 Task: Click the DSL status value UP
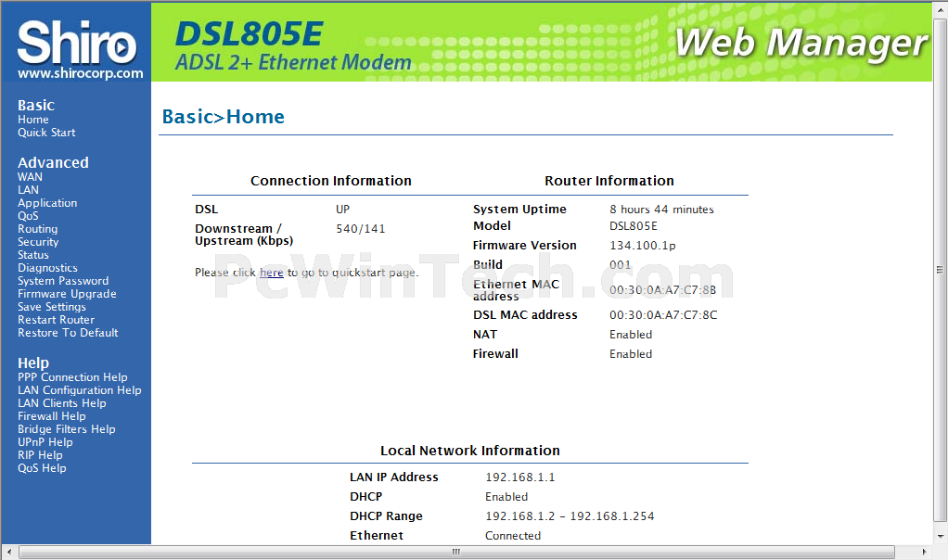pyautogui.click(x=343, y=209)
